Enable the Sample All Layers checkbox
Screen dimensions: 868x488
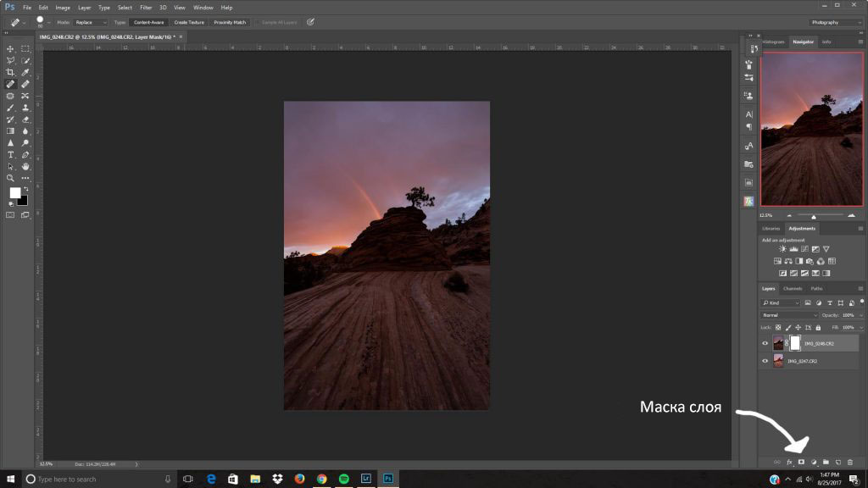[259, 22]
